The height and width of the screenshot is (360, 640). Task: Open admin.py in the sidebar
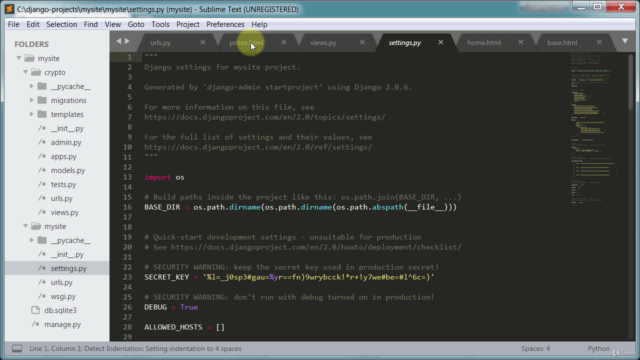[66, 142]
